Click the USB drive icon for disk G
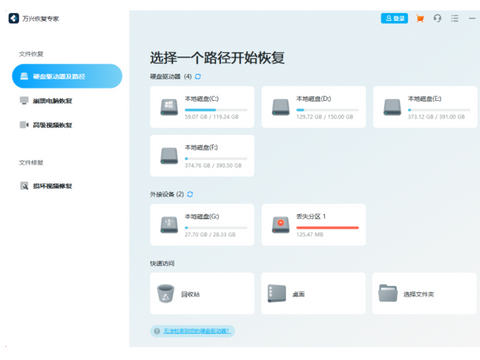480x360 pixels. (169, 225)
